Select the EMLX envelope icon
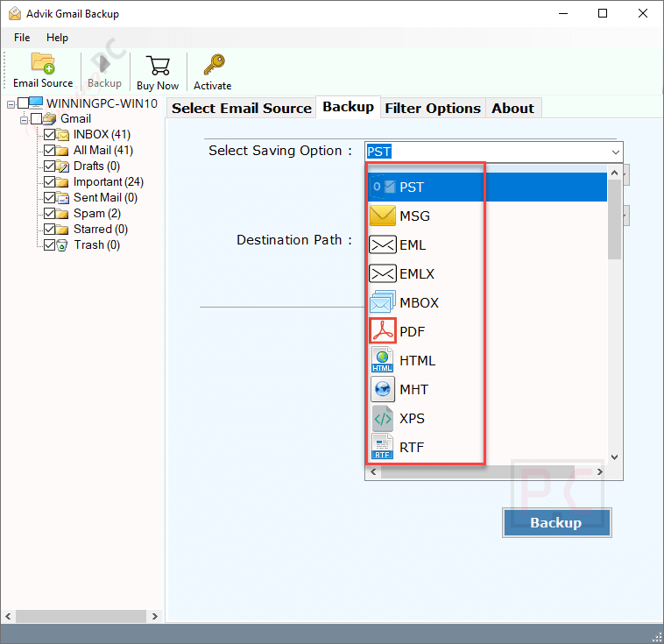664x644 pixels. (x=383, y=273)
